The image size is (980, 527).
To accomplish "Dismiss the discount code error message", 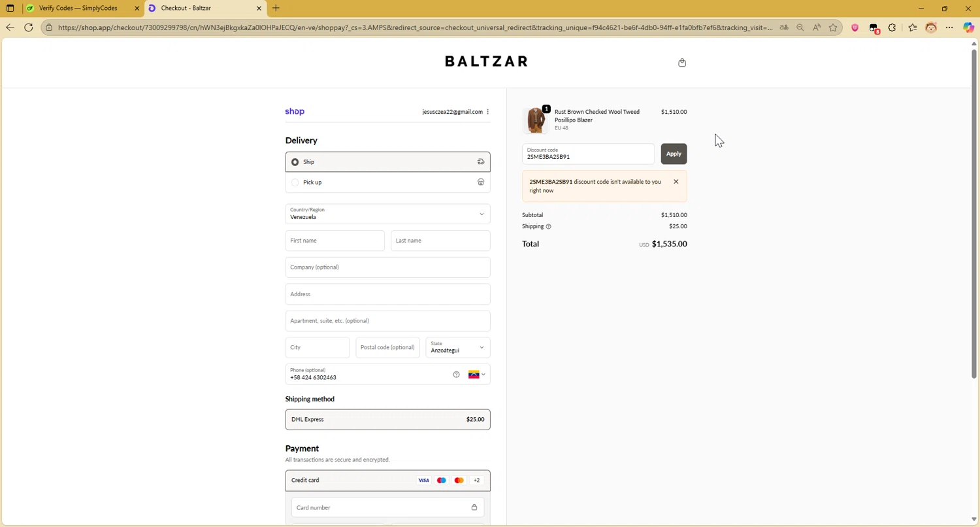I will click(x=676, y=182).
